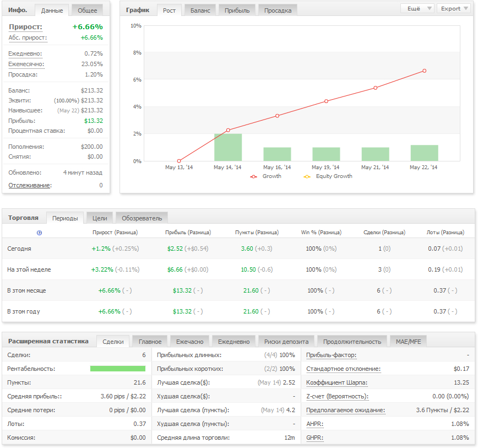478x448 pixels.
Task: Select the Ежечасно statistics tab
Action: [189, 342]
